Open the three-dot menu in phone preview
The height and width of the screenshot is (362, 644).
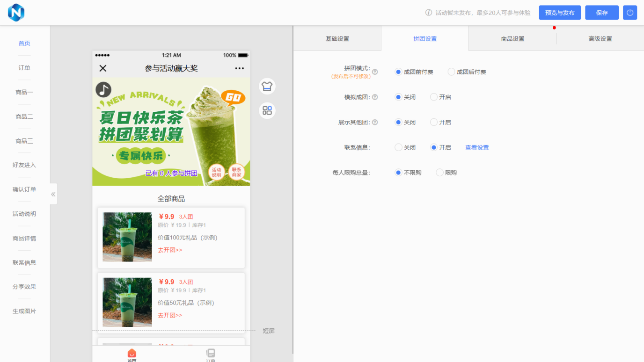click(239, 68)
